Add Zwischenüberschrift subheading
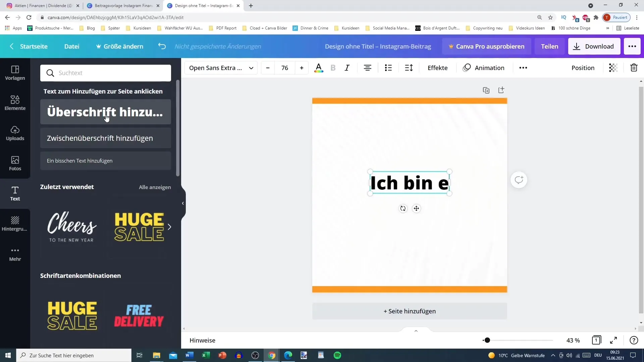644x362 pixels. pyautogui.click(x=106, y=138)
